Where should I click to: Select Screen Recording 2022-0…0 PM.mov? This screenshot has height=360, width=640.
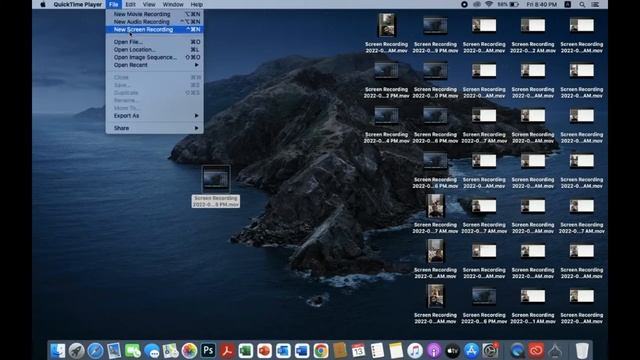[x=435, y=80]
